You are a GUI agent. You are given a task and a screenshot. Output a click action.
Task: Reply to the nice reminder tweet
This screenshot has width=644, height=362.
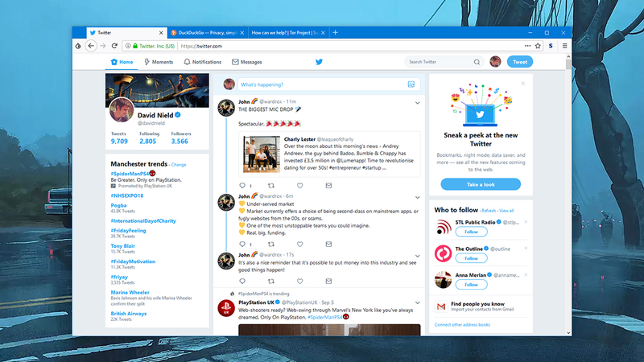click(242, 281)
